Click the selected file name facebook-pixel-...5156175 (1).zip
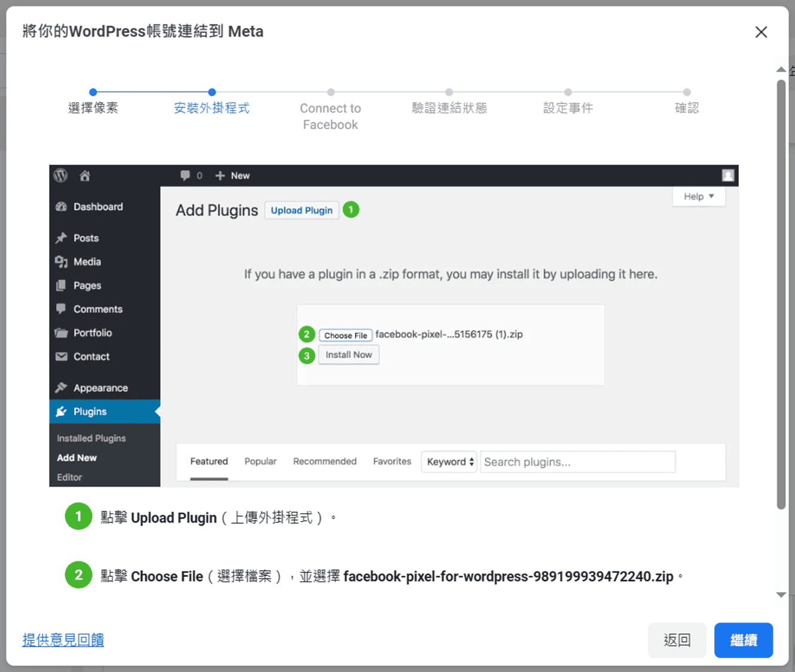This screenshot has height=672, width=795. click(x=449, y=335)
